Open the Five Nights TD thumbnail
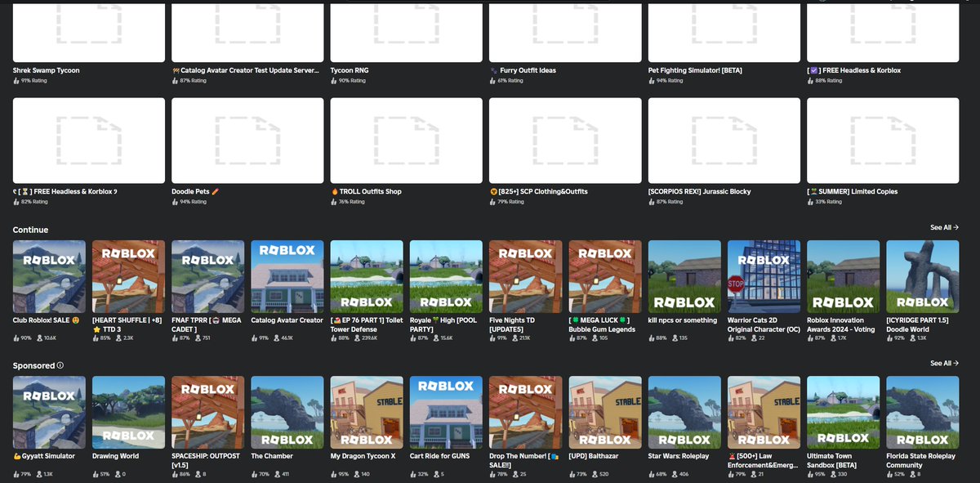Screen dimensions: 980x483 525,276
